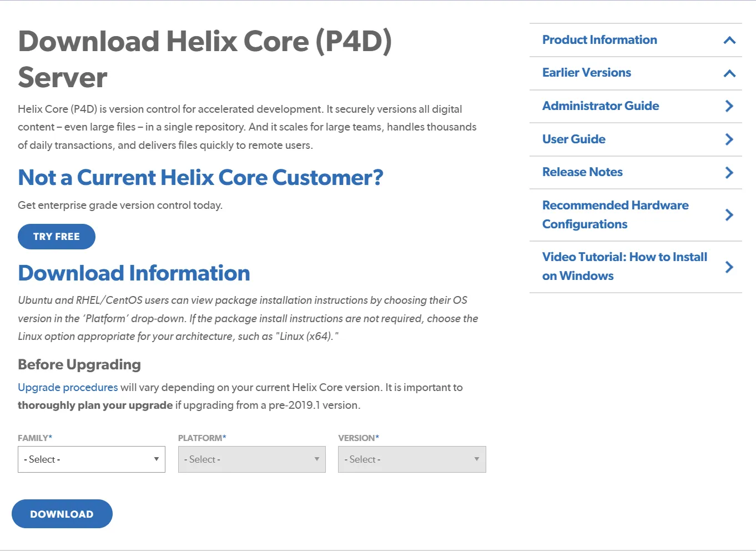Image resolution: width=756 pixels, height=551 pixels.
Task: Click the Recommended Hardware Configurations arrow icon
Action: [x=729, y=215]
